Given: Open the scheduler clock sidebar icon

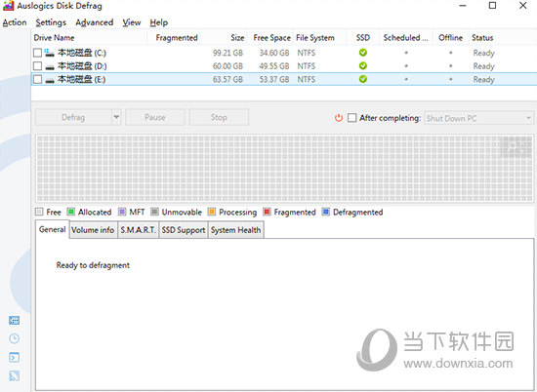Looking at the screenshot, I should click(x=14, y=338).
